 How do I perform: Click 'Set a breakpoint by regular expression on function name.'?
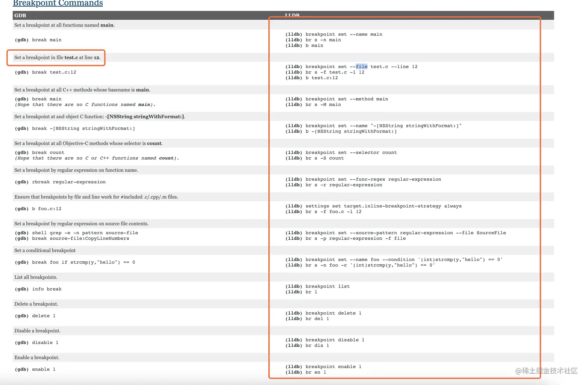click(76, 170)
